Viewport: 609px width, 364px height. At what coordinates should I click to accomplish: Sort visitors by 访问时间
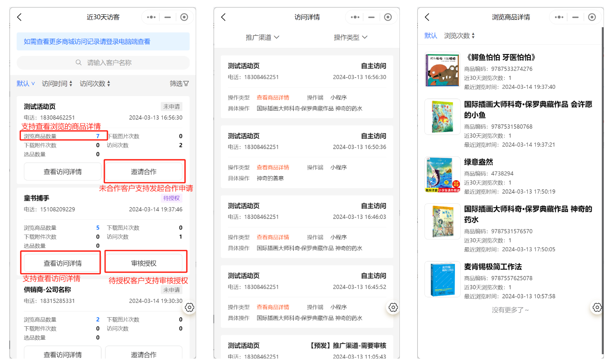(57, 83)
